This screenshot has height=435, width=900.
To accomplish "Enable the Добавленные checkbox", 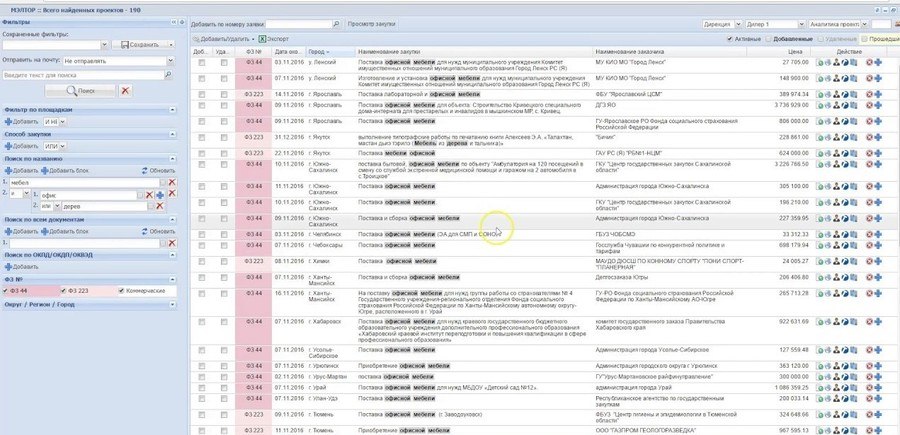I will pos(769,39).
